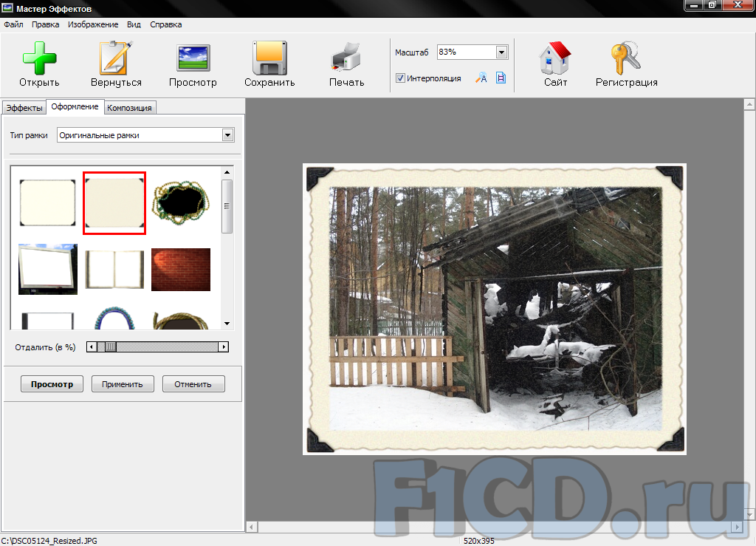Click the frame list scroll down arrow
Screen dimensions: 756x546
[x=227, y=324]
